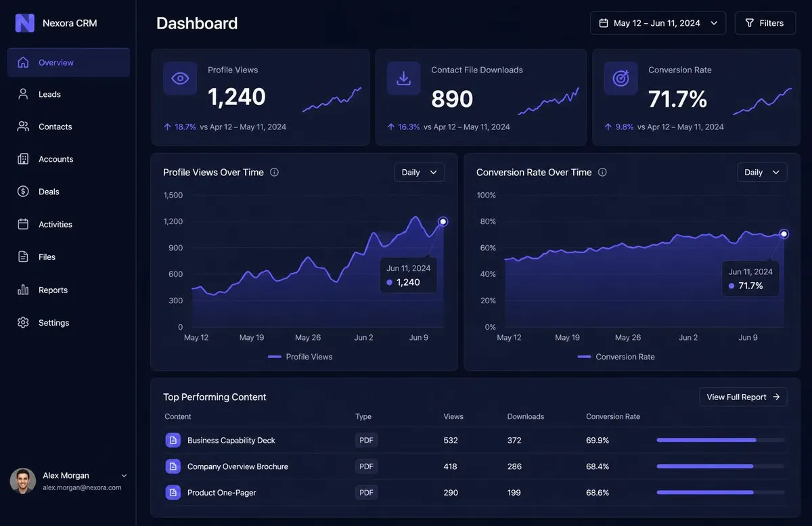Click the Content column header
Viewport: 812px width, 526px height.
point(178,416)
